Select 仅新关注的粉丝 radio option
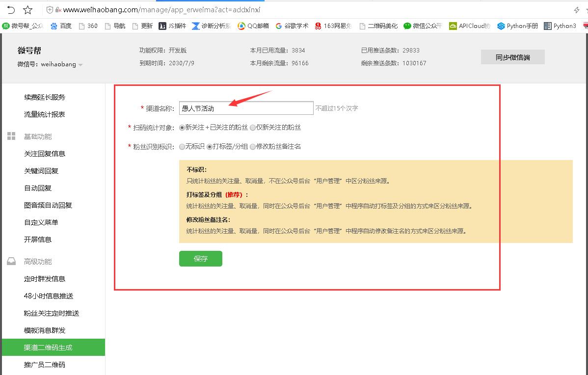The image size is (588, 375). [x=253, y=128]
